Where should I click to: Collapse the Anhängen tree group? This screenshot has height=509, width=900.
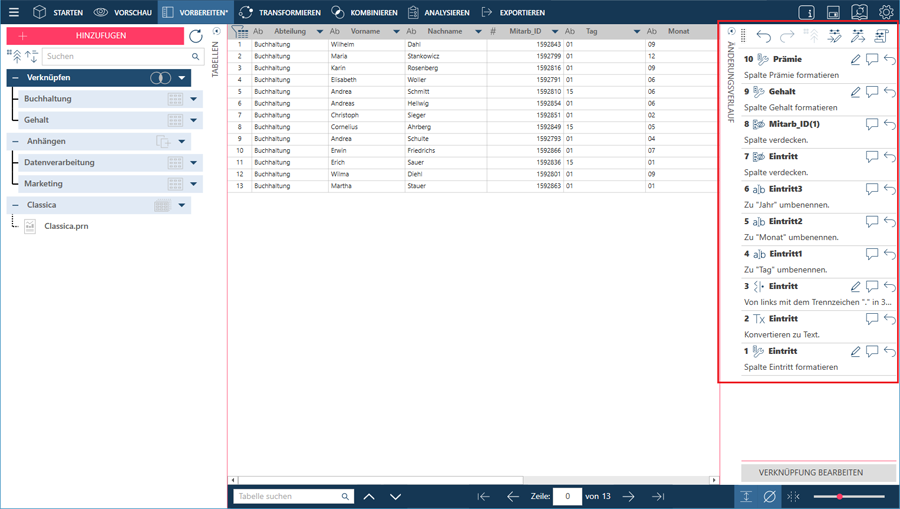tap(15, 142)
